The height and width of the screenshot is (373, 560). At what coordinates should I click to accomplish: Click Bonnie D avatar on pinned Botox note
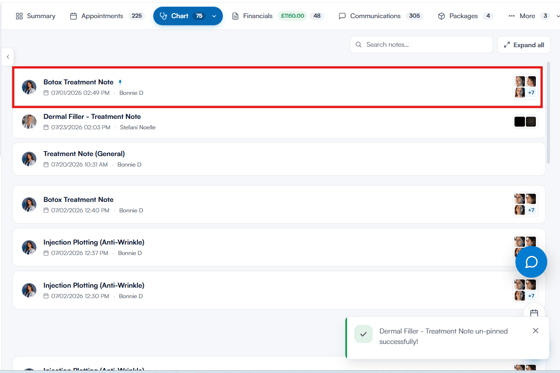pos(29,87)
